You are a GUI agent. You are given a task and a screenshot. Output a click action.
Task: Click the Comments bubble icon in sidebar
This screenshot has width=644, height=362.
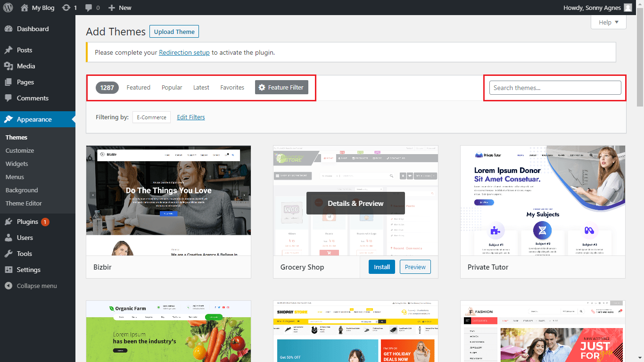pyautogui.click(x=8, y=98)
